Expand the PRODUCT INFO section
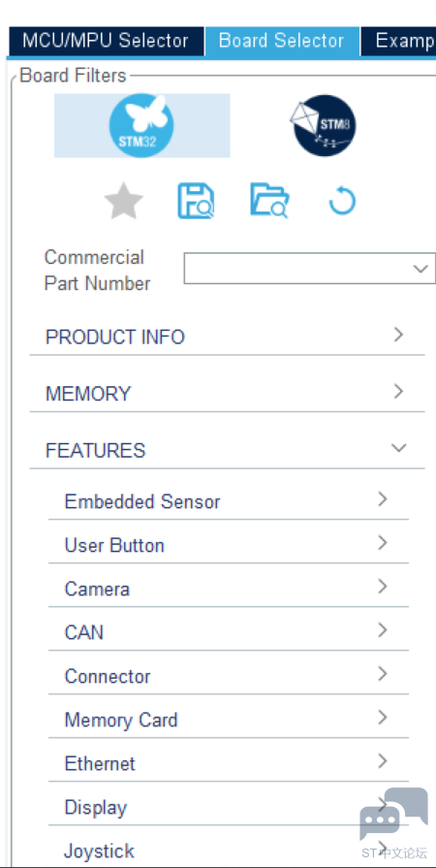Image resolution: width=436 pixels, height=868 pixels. (227, 337)
